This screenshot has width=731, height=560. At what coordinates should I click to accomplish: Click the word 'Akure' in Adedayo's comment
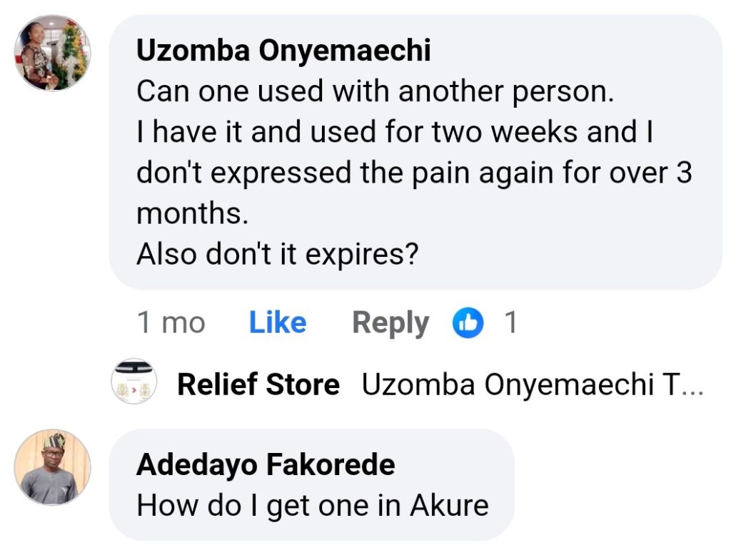coord(449,506)
